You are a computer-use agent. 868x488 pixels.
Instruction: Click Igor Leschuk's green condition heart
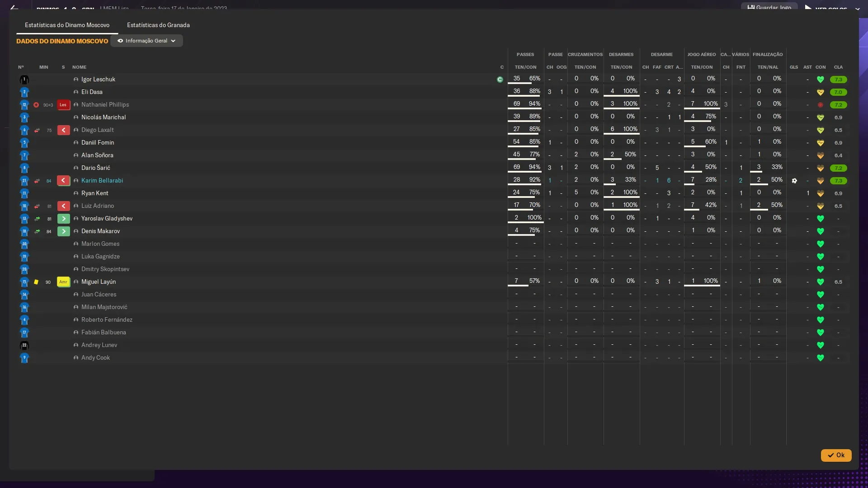821,80
